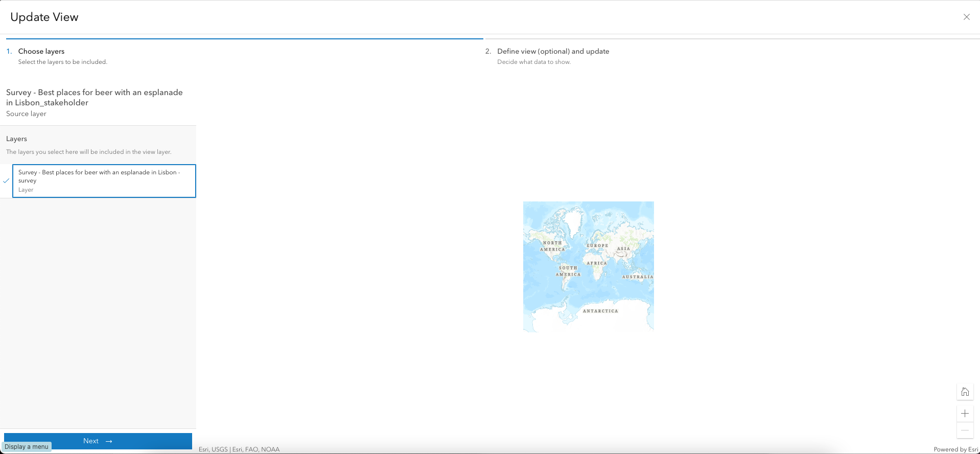Click the Source layer survey title text

(x=95, y=98)
